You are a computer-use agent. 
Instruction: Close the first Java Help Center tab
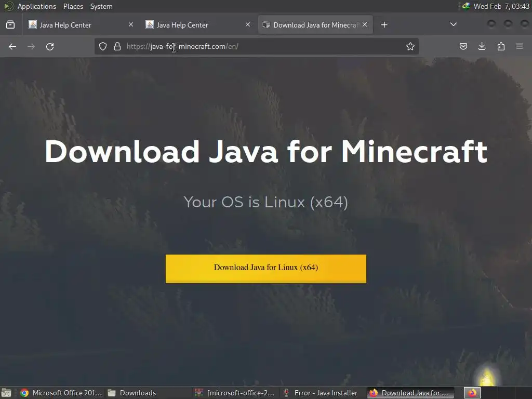[x=131, y=25]
